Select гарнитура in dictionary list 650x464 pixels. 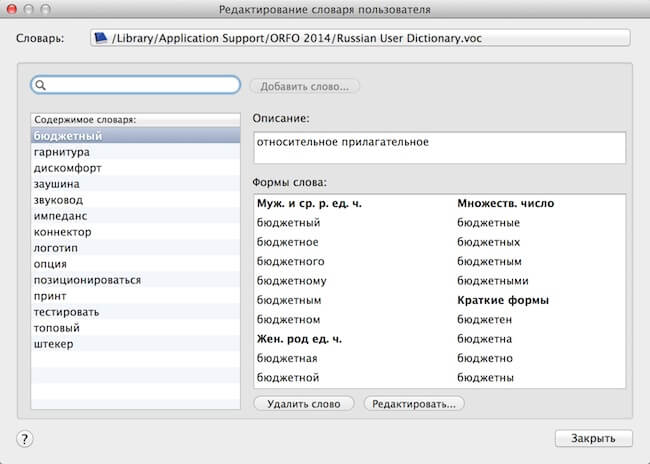pyautogui.click(x=136, y=152)
